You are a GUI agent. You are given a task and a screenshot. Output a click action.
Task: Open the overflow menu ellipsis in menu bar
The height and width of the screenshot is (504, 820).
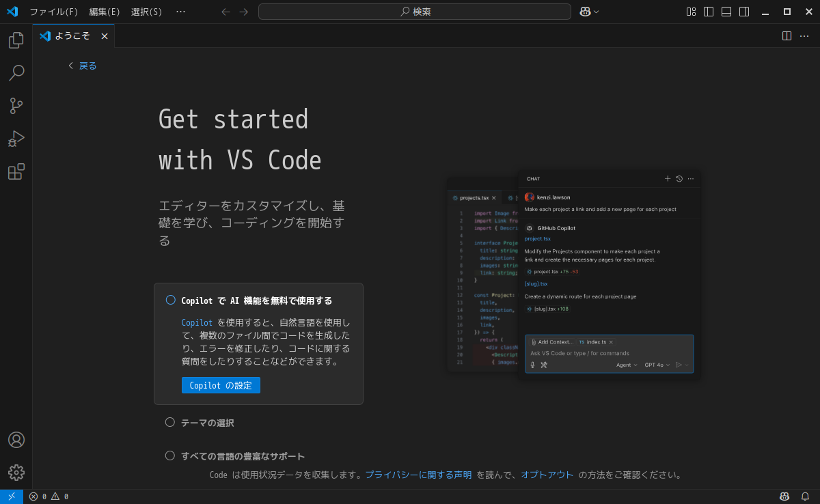click(x=180, y=12)
